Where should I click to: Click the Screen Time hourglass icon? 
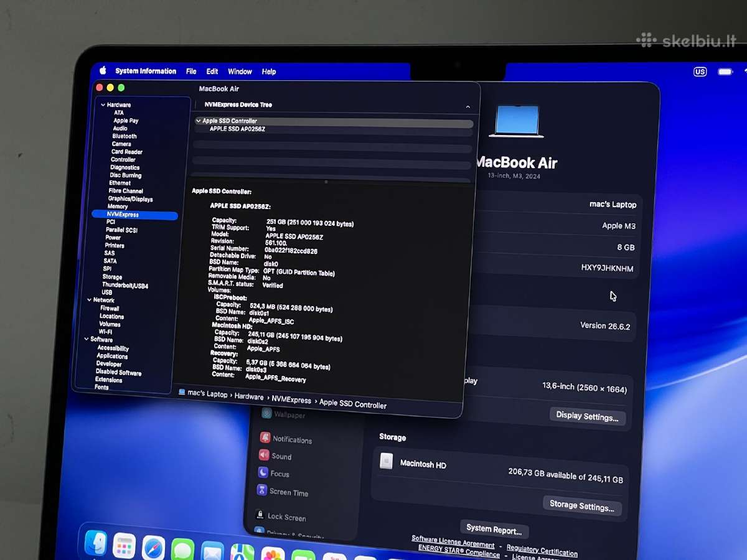click(262, 490)
